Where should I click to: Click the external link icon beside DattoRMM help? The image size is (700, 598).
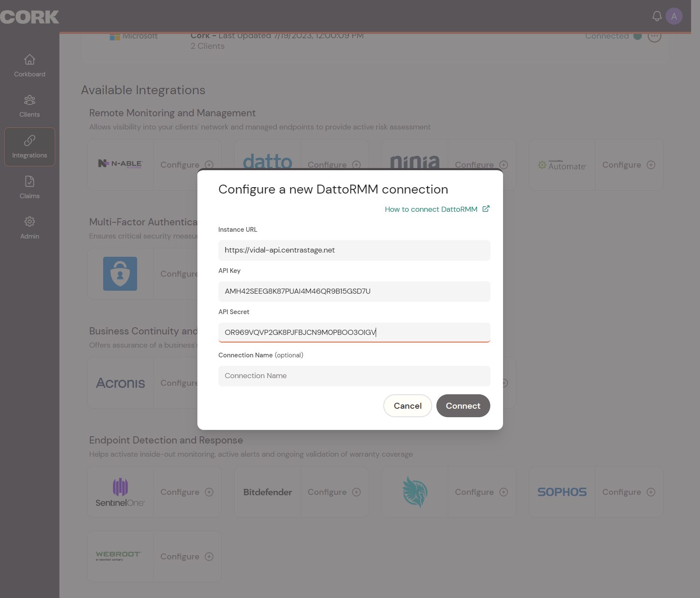486,209
